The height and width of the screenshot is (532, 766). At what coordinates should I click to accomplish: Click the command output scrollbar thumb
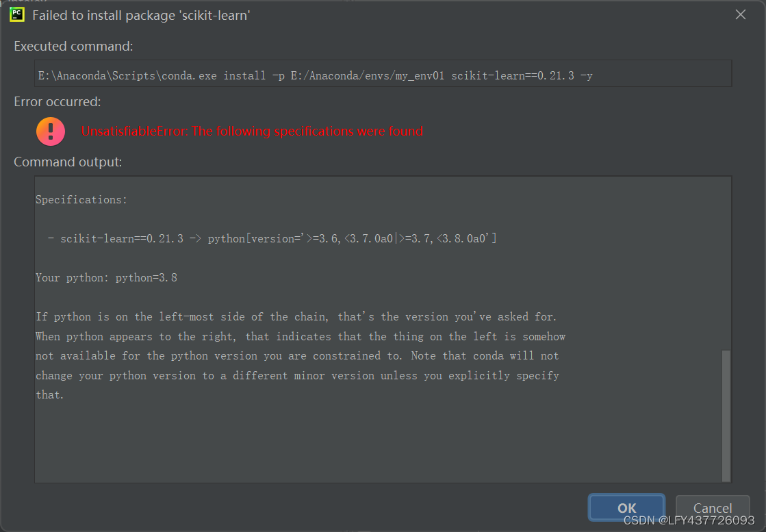coord(726,415)
